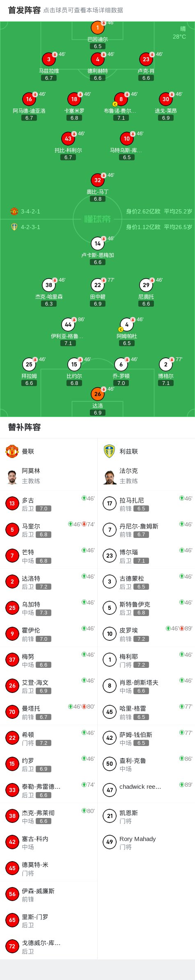
Task: Click Manchester United crest in substitutes section
Action: coord(12,451)
